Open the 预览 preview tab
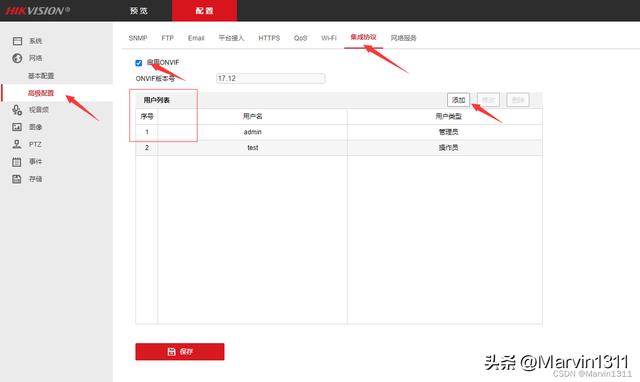This screenshot has height=382, width=640. [x=138, y=11]
